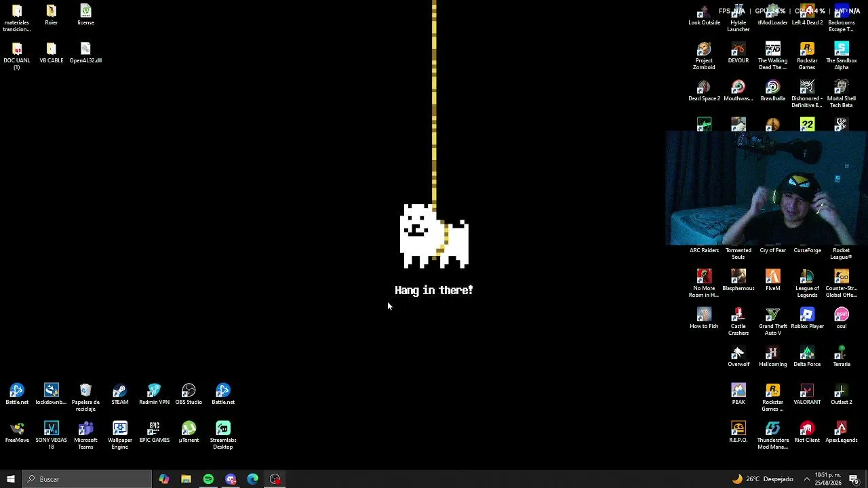Launch Counter-Strike Global Offensive shortcut
The image size is (868, 488).
tap(842, 283)
